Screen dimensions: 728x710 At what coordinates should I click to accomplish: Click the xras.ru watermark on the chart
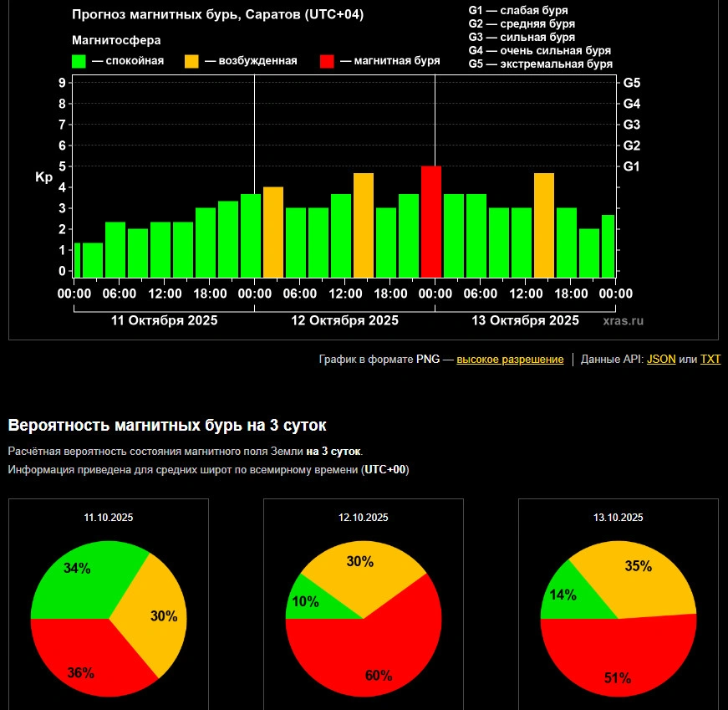[x=623, y=320]
